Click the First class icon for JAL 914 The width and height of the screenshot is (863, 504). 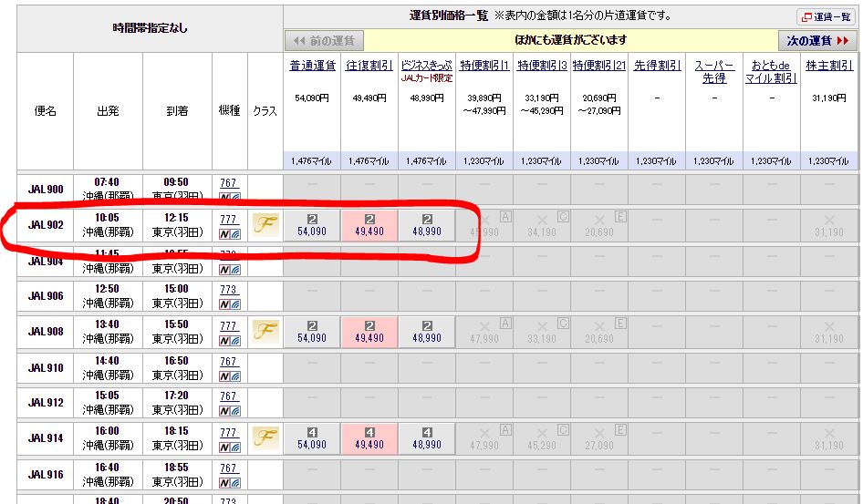pos(265,438)
